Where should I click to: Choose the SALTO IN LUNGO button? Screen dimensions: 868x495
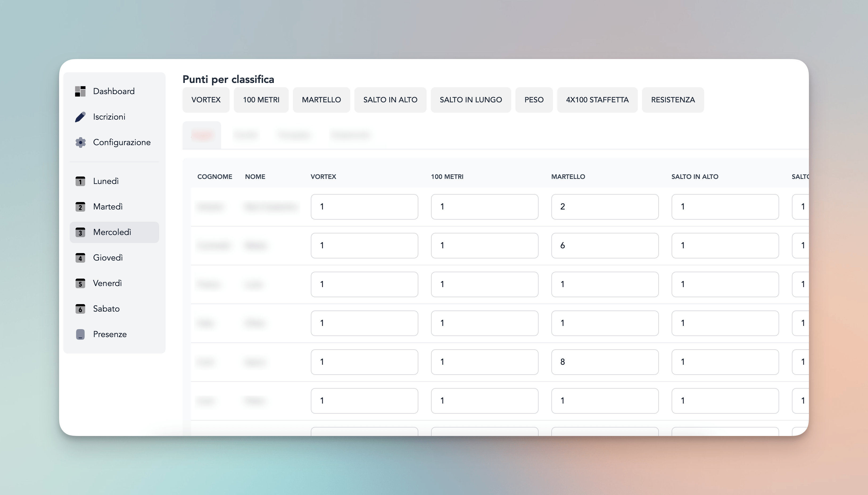point(470,100)
